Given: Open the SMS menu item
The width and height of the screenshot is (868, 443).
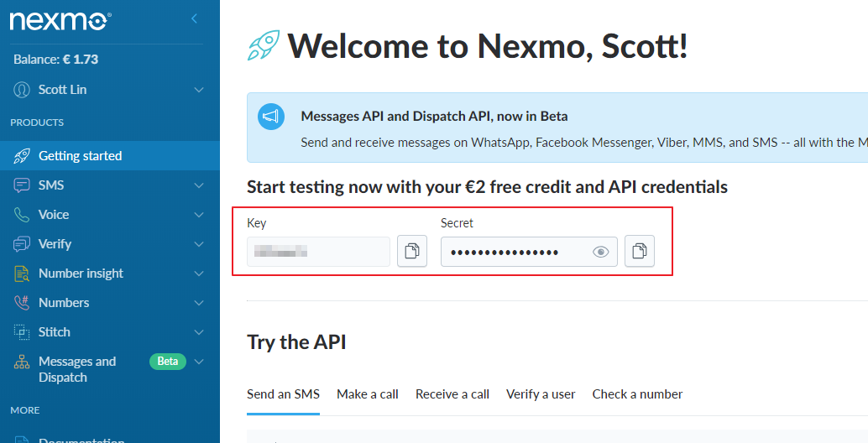Looking at the screenshot, I should click(x=110, y=185).
